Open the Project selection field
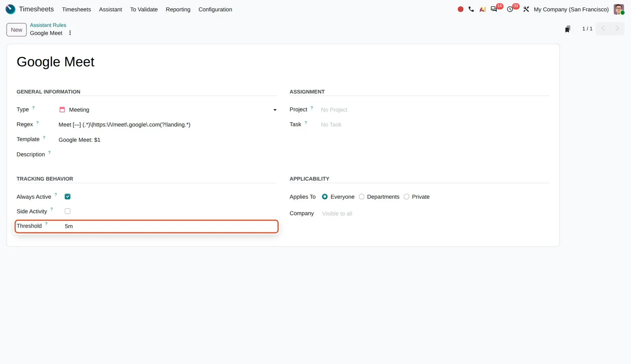This screenshot has height=364, width=631. coord(435,110)
